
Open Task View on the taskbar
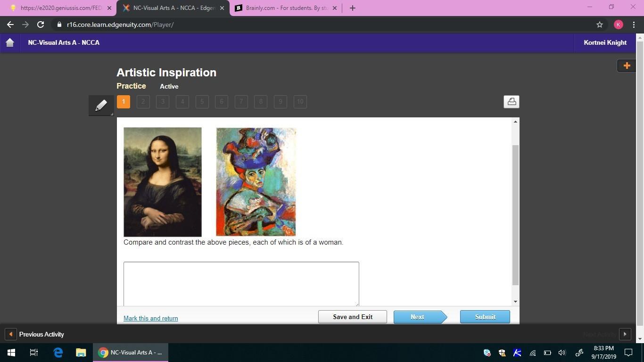[x=34, y=353]
